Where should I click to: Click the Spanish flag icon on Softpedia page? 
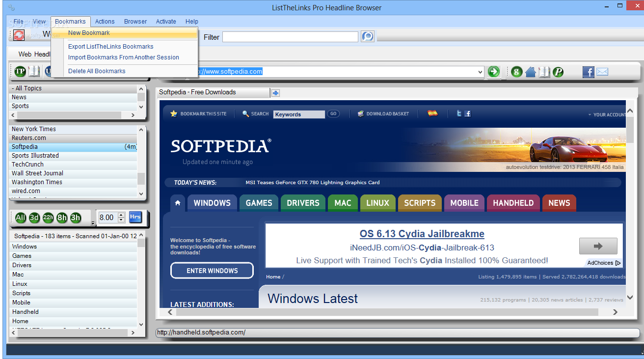(x=432, y=113)
